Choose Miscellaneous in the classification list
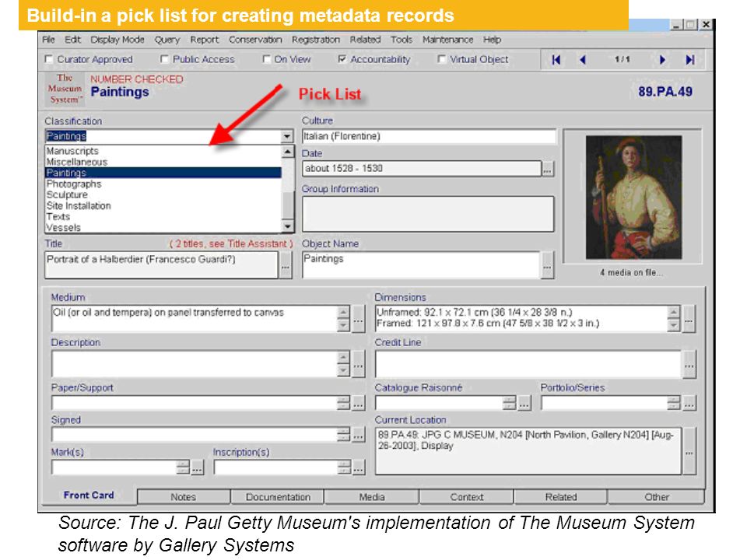Viewport: 747px width, 560px height. click(x=163, y=162)
